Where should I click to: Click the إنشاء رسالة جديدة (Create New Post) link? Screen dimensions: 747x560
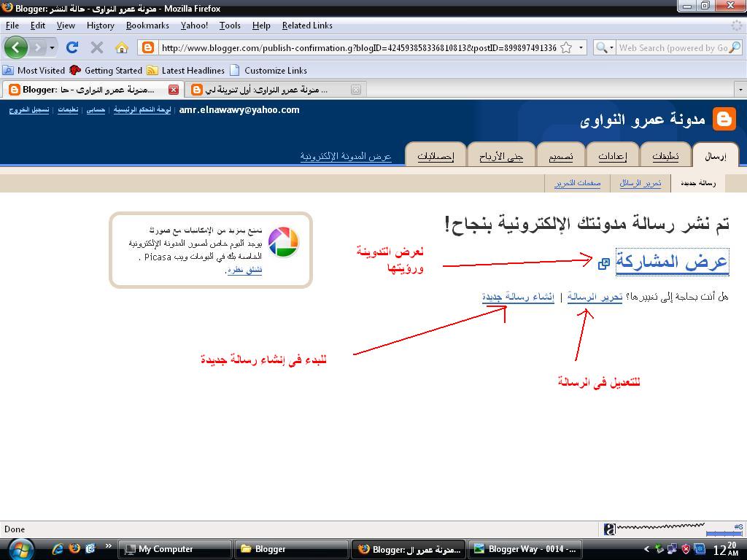tap(518, 297)
